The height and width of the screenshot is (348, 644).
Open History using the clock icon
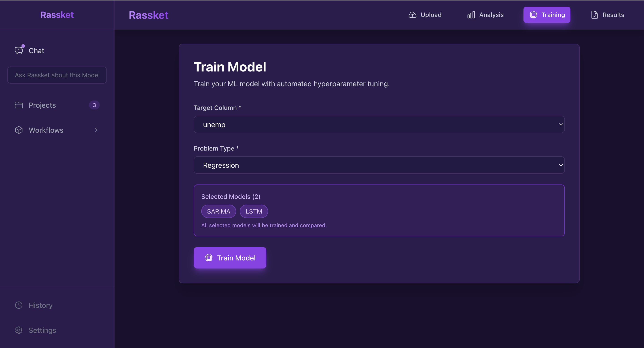tap(19, 305)
